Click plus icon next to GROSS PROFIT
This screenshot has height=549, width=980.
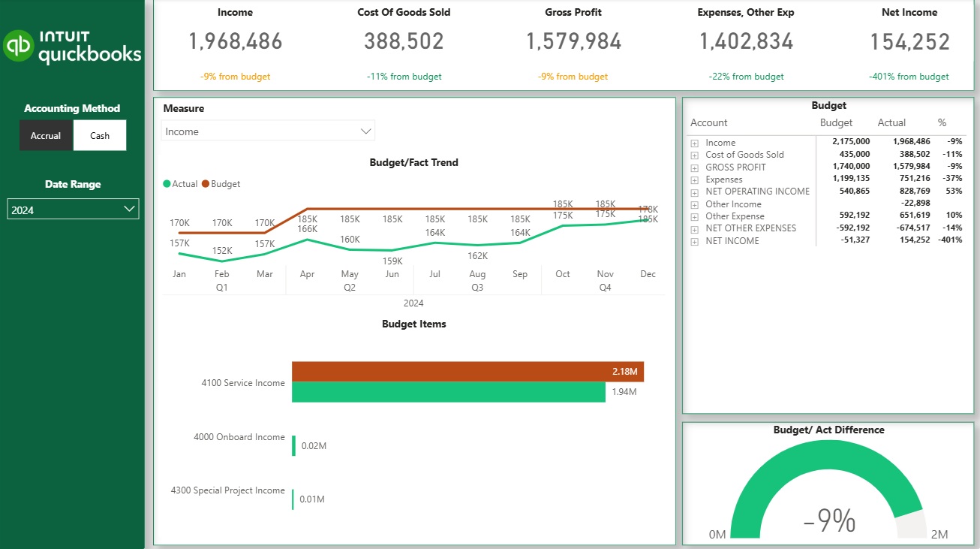pyautogui.click(x=695, y=167)
